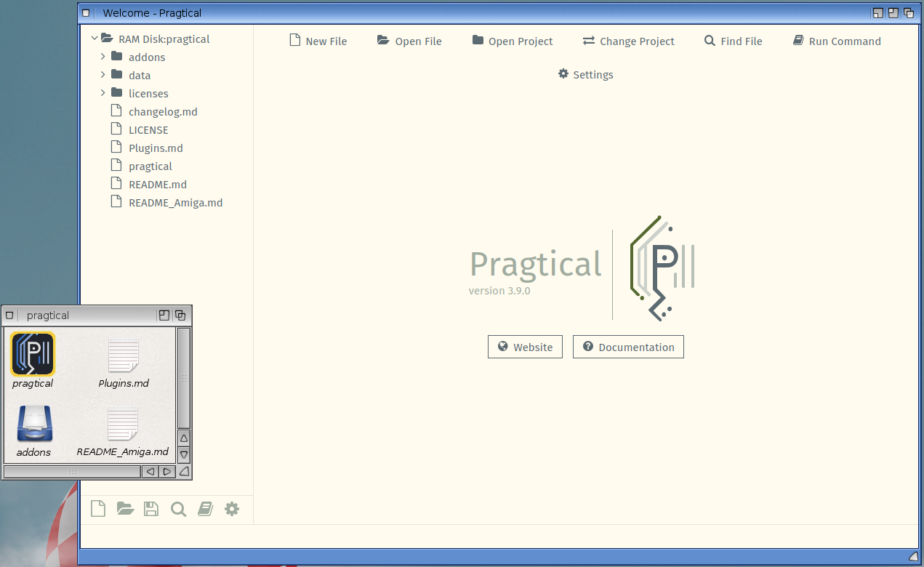Click the LICENSE file icon in the tree
Viewport: 924px width, 567px height.
(x=116, y=129)
